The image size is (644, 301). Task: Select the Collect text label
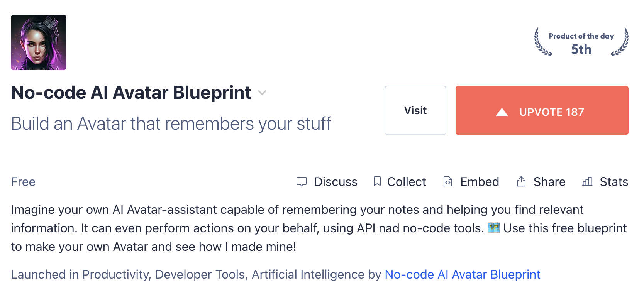point(407,182)
